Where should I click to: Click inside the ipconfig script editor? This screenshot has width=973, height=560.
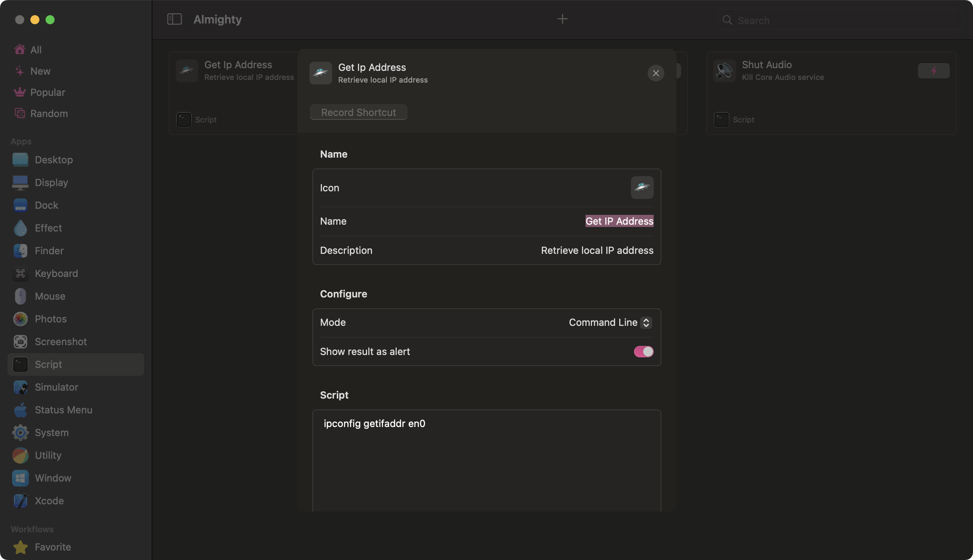(486, 461)
